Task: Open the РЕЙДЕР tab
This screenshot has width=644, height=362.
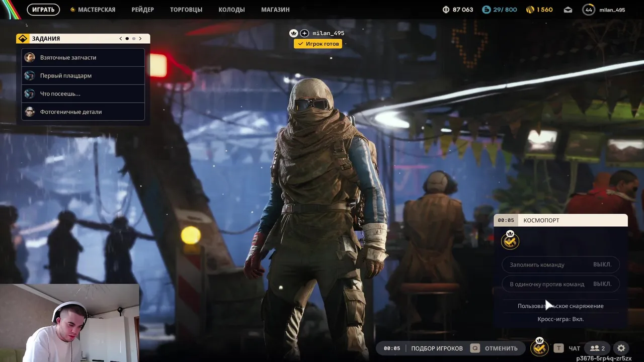Action: pos(142,10)
